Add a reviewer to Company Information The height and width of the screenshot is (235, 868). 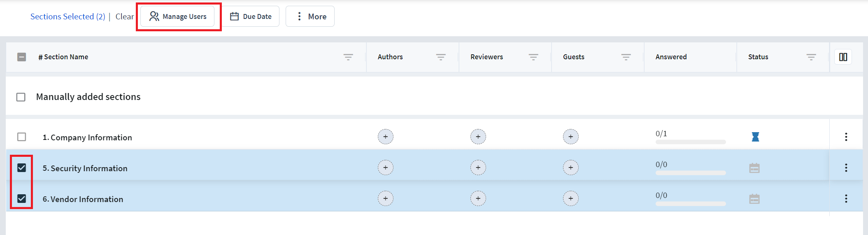[x=478, y=137]
